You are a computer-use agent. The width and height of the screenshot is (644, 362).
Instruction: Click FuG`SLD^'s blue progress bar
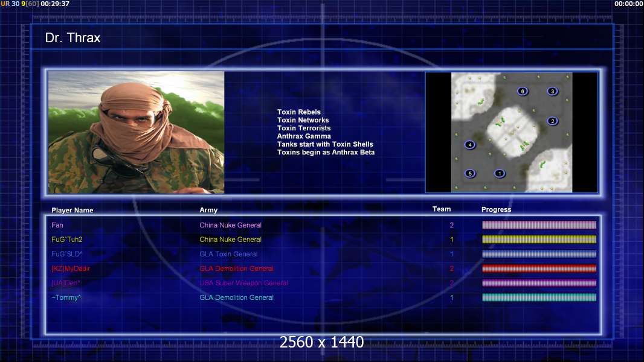click(x=539, y=254)
